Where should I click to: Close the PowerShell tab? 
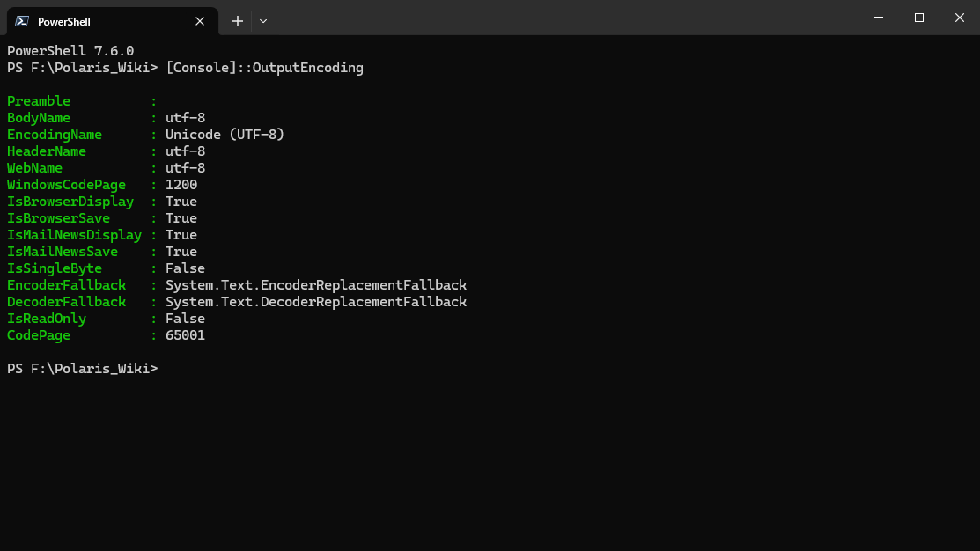click(x=200, y=21)
